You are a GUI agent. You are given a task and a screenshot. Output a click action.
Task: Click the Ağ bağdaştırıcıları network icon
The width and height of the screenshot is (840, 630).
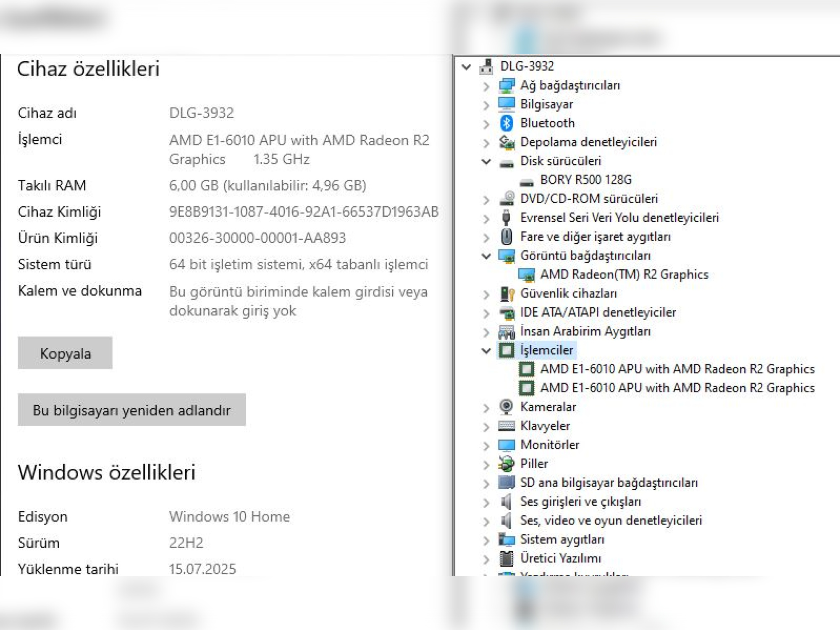coord(507,86)
